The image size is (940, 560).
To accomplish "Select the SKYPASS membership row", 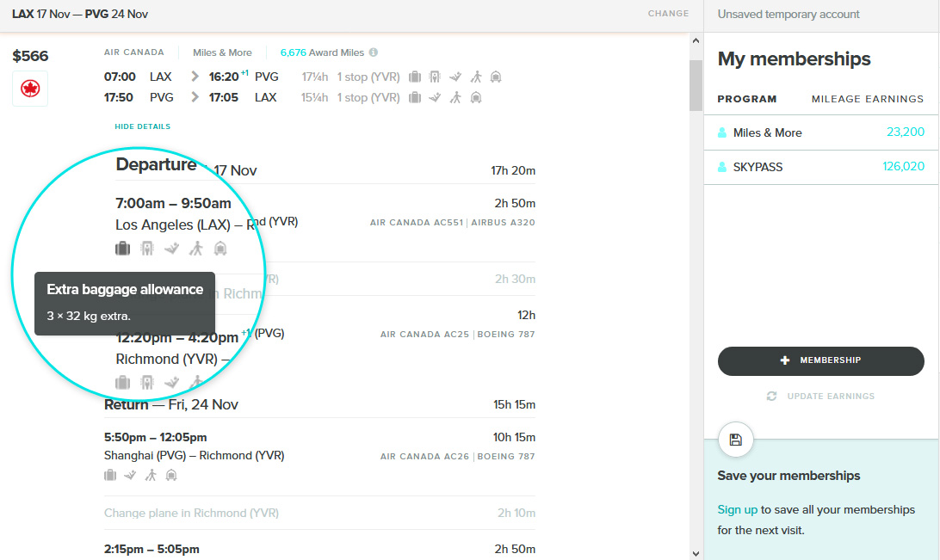I will [x=821, y=167].
